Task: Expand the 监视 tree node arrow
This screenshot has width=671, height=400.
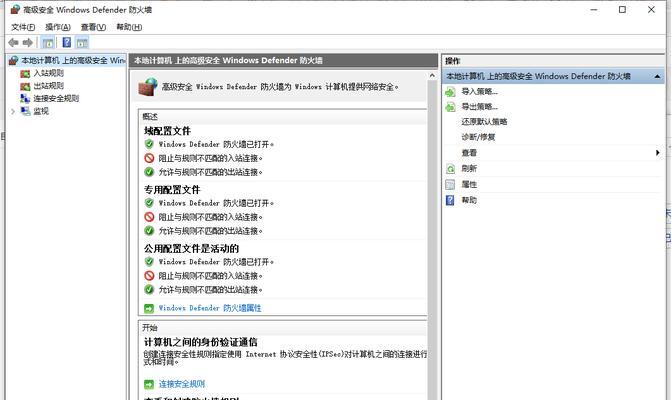Action: 13,111
